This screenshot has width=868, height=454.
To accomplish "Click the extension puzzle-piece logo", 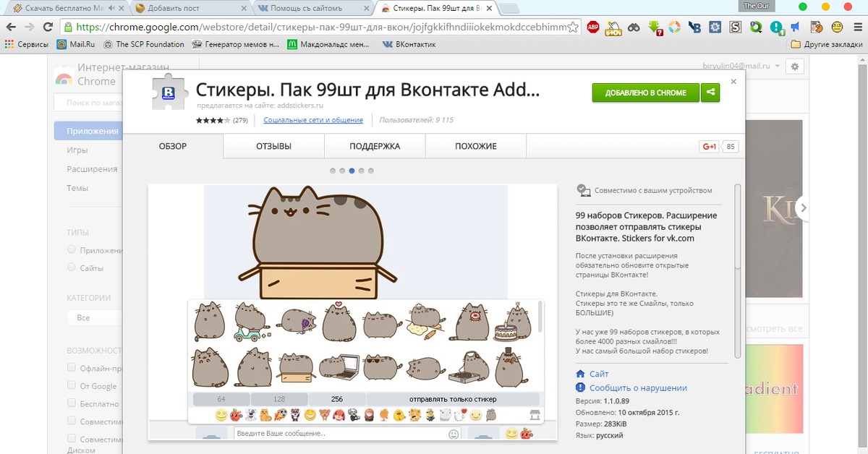I will pyautogui.click(x=169, y=92).
